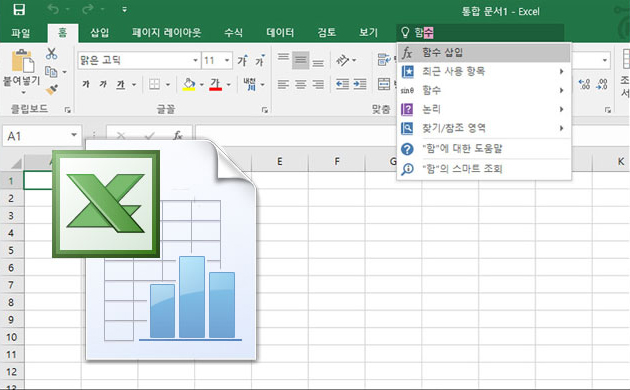Open the font size 11 dropdown
The width and height of the screenshot is (630, 390).
[x=227, y=61]
